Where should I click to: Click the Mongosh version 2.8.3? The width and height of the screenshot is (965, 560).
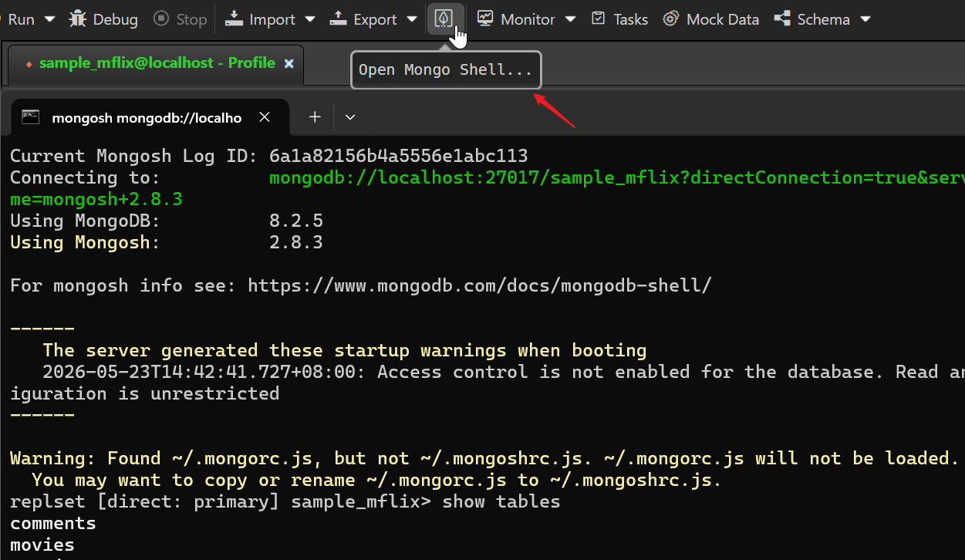pos(296,242)
